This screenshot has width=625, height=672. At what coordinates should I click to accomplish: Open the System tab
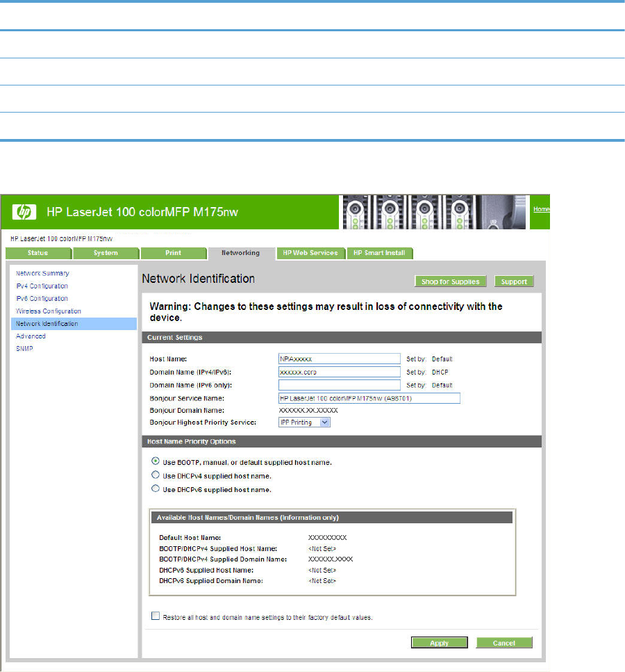click(106, 253)
